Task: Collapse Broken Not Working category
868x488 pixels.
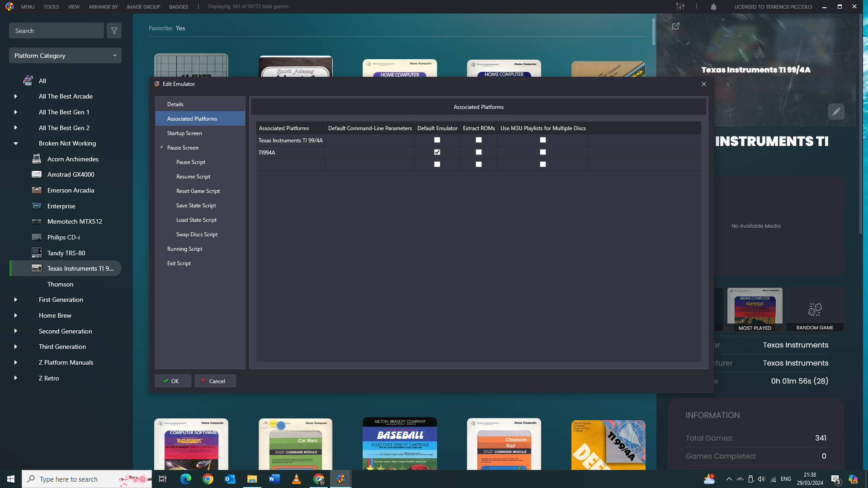Action: click(16, 143)
